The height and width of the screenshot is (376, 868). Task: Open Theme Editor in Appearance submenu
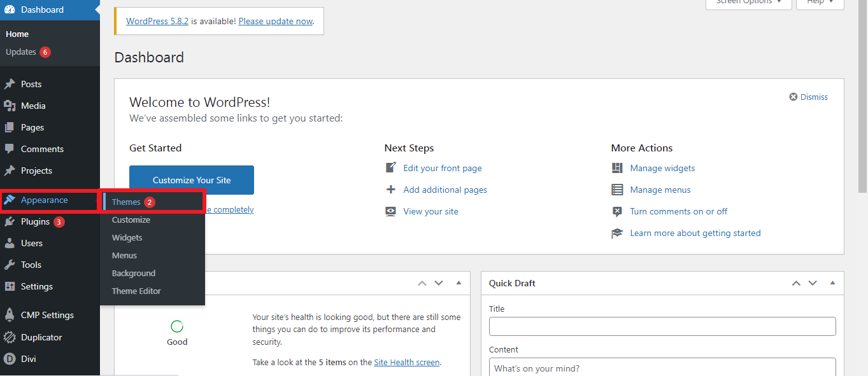136,291
